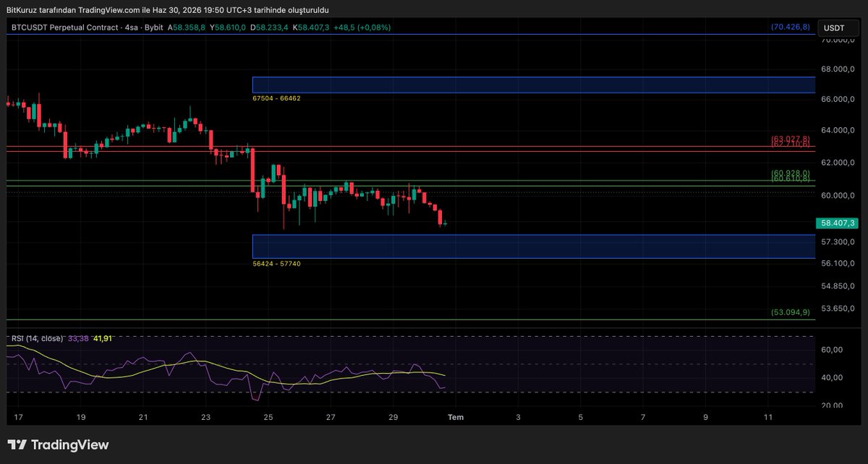Viewport: 868px width, 464px height.
Task: Click the current price tag 58.407,3
Action: pyautogui.click(x=836, y=224)
